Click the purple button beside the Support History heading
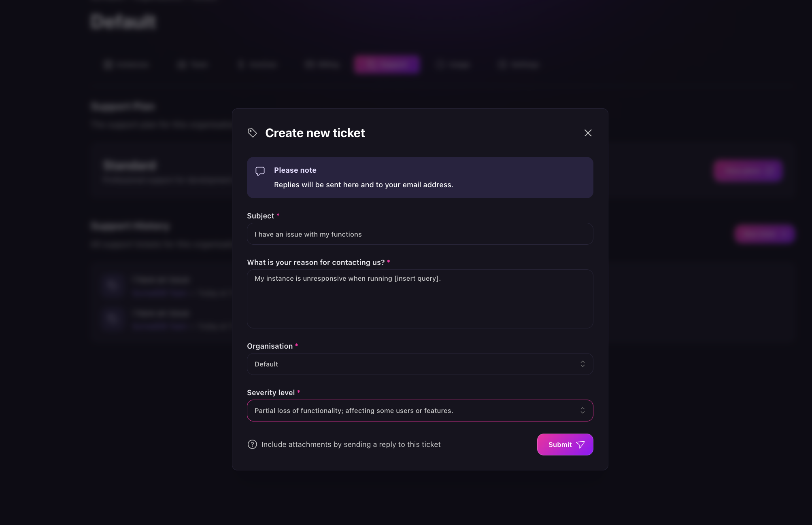The image size is (812, 525). coord(764,234)
